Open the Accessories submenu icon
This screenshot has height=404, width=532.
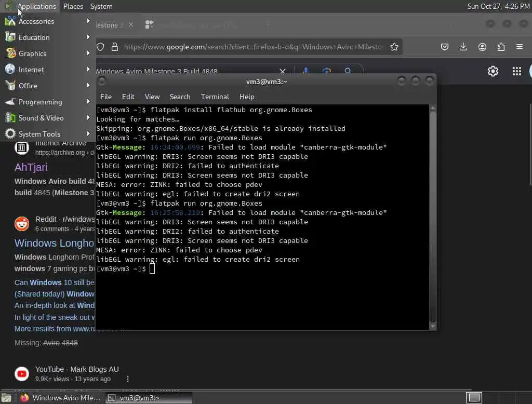pos(10,21)
